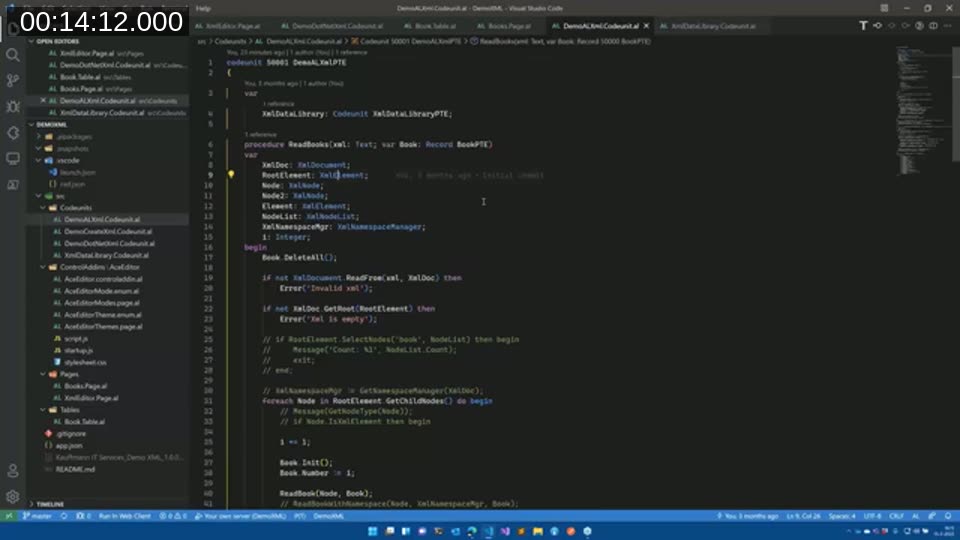The image size is (960, 540).
Task: Click Your own server (DemoXML) status item
Action: pos(240,516)
